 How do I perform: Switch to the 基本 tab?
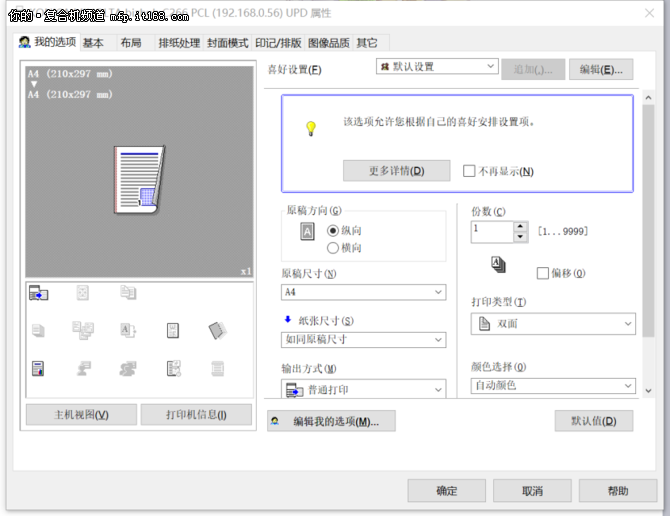[x=93, y=43]
